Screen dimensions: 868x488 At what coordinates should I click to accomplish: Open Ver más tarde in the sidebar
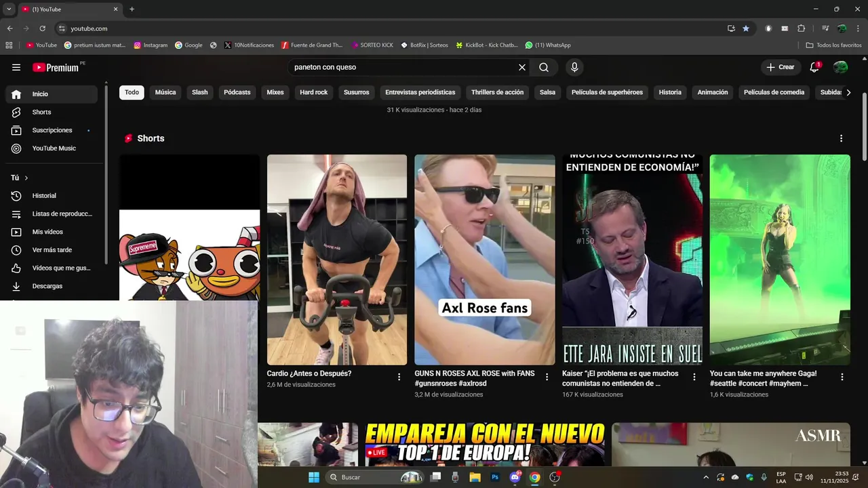(52, 250)
